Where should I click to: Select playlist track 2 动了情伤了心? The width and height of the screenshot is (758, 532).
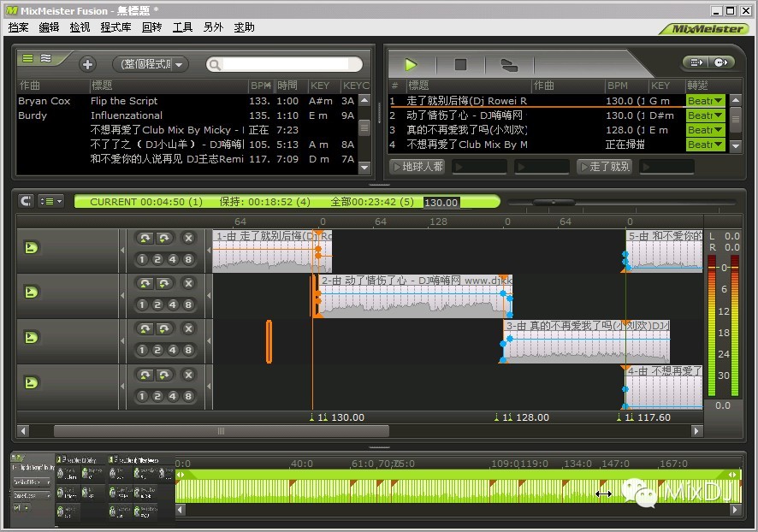click(x=536, y=115)
